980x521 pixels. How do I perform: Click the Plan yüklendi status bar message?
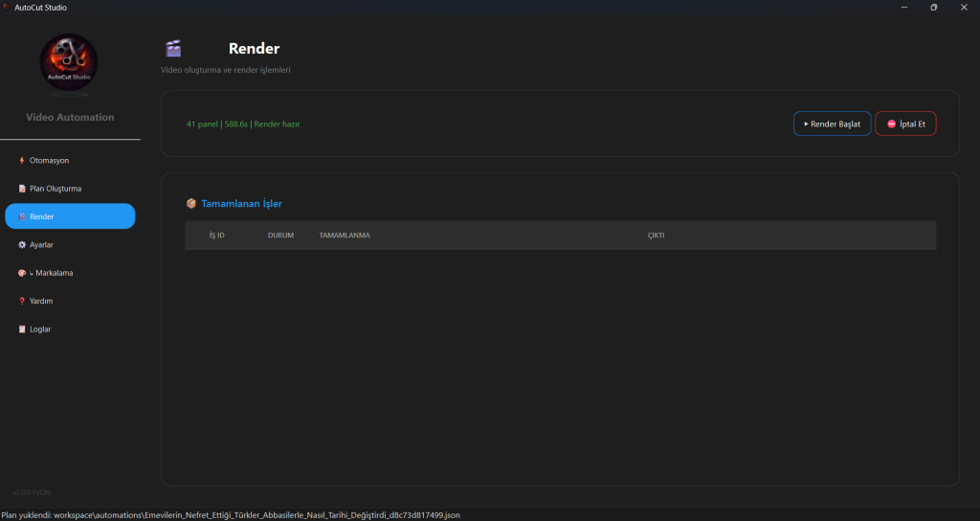[x=230, y=515]
